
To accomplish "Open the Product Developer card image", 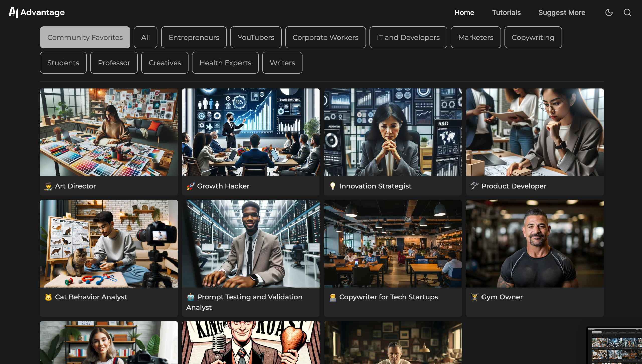I will [535, 132].
